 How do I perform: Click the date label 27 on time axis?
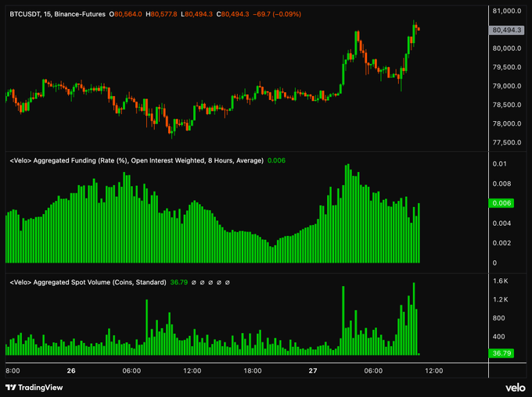[313, 370]
